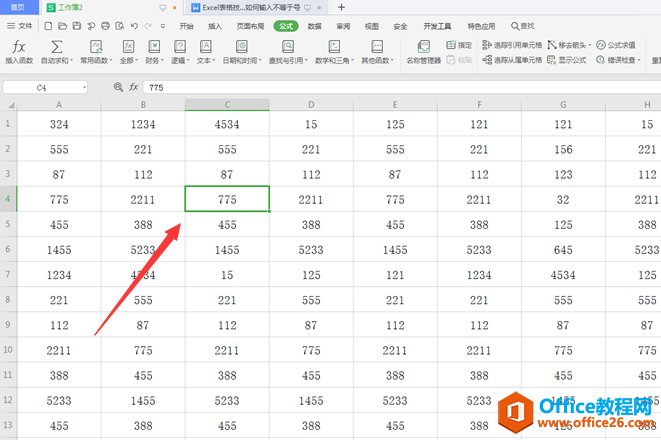Expand the 移去箭头 remove arrows dropdown

click(589, 45)
